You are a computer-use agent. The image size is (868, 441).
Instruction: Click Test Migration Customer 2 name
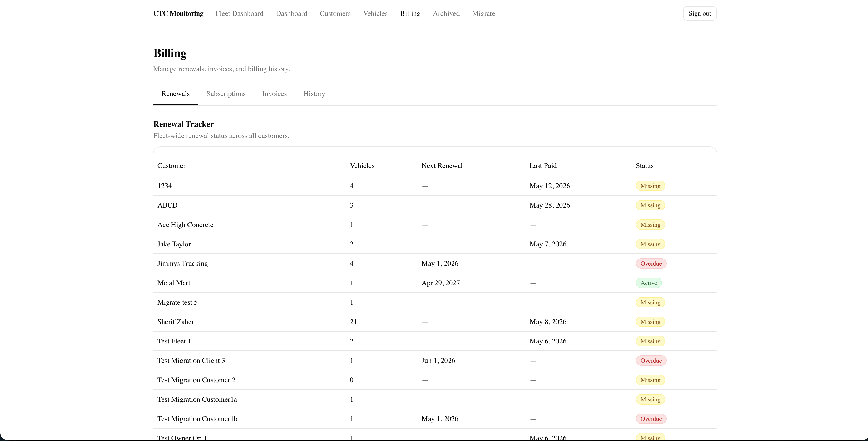pyautogui.click(x=197, y=380)
